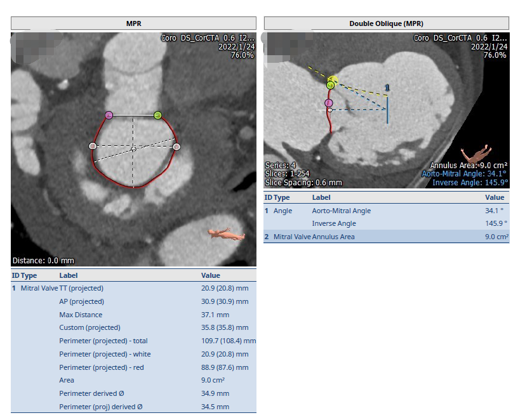Click the magenta control point in MPR view
Screen dimensions: 525x420
pos(109,115)
